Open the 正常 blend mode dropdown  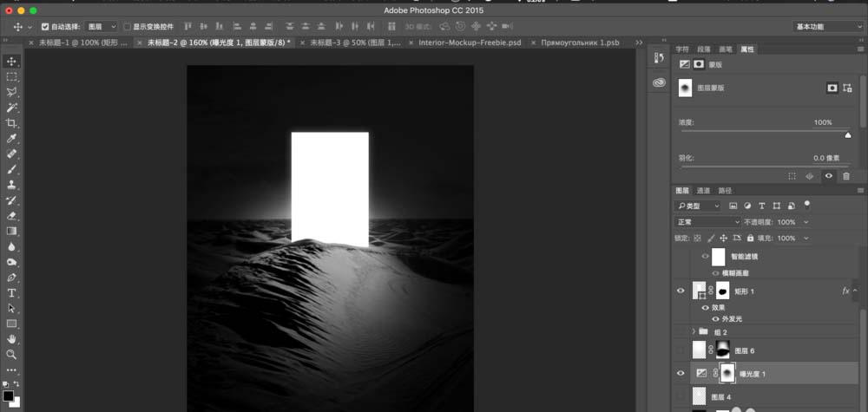[707, 222]
